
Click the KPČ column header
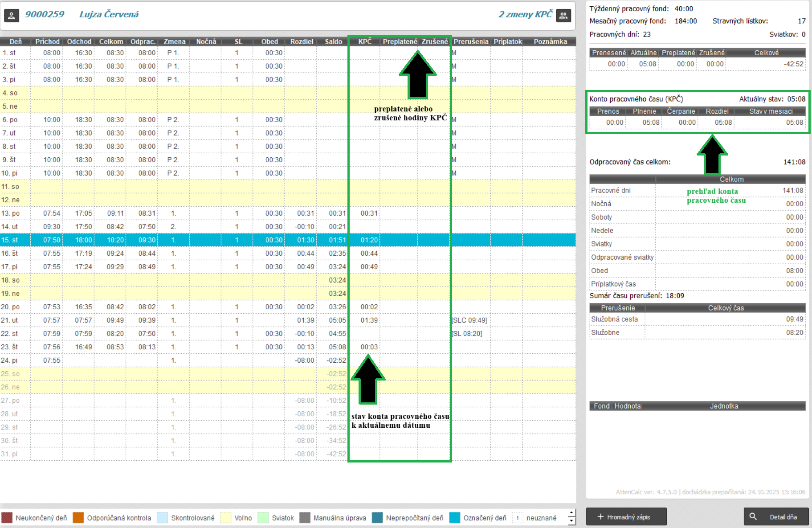tap(365, 41)
